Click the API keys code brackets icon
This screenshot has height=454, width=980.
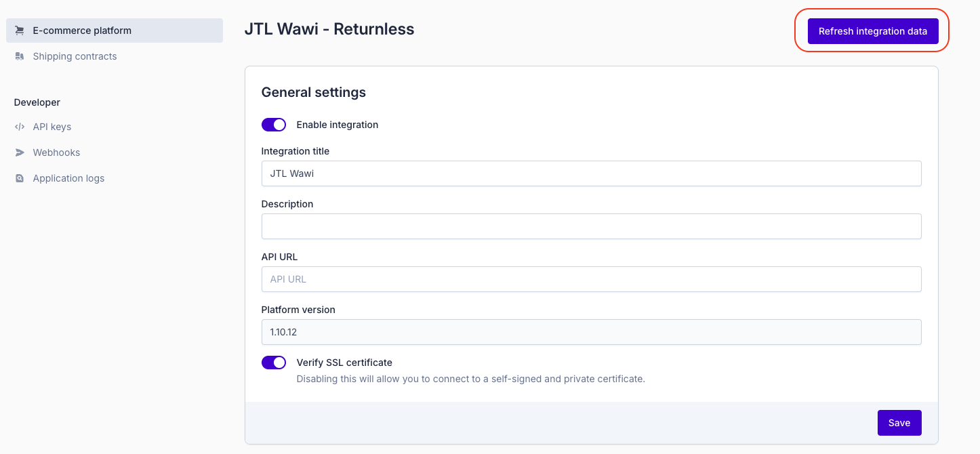coord(20,127)
